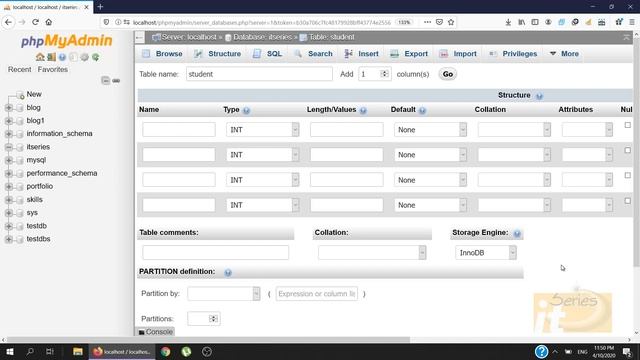Toggle Null checkbox in fourth column row
The height and width of the screenshot is (360, 640).
pyautogui.click(x=627, y=200)
